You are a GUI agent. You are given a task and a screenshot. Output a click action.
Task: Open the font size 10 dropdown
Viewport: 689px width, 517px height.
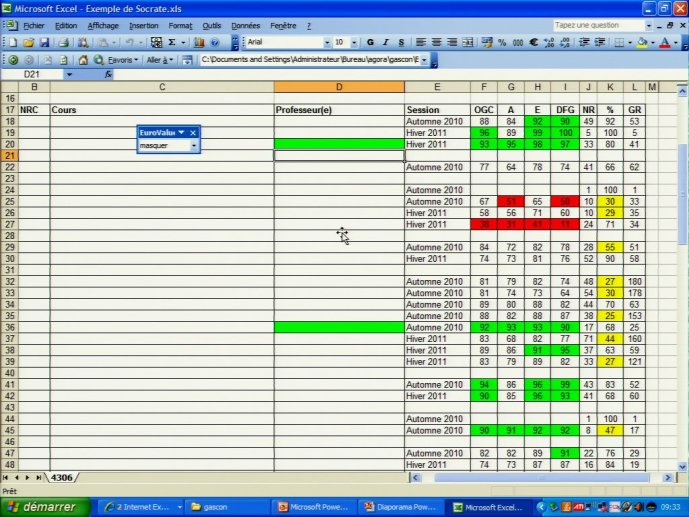(x=354, y=43)
